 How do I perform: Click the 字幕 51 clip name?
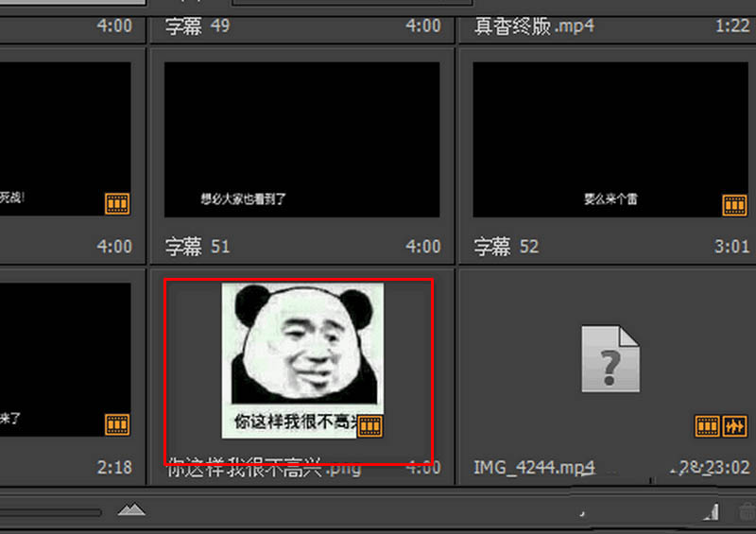(x=198, y=247)
